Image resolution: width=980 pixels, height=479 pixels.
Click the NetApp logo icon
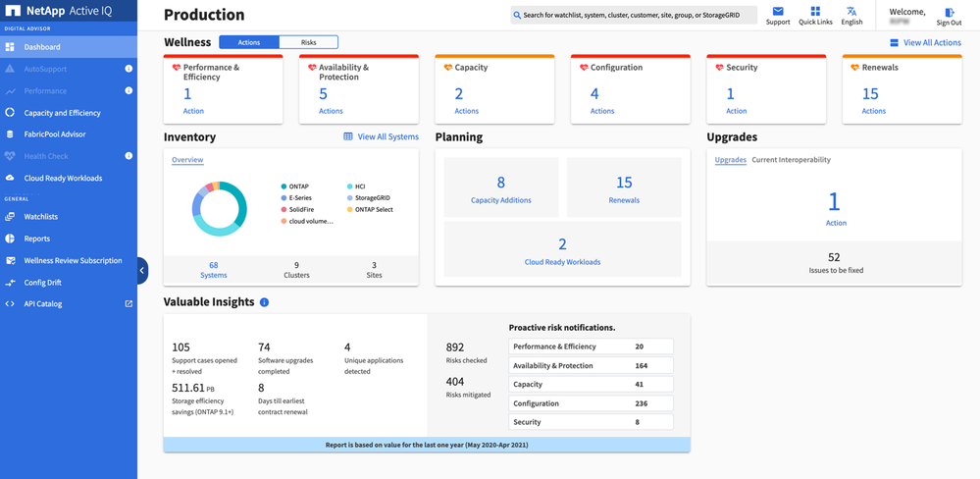click(x=13, y=11)
